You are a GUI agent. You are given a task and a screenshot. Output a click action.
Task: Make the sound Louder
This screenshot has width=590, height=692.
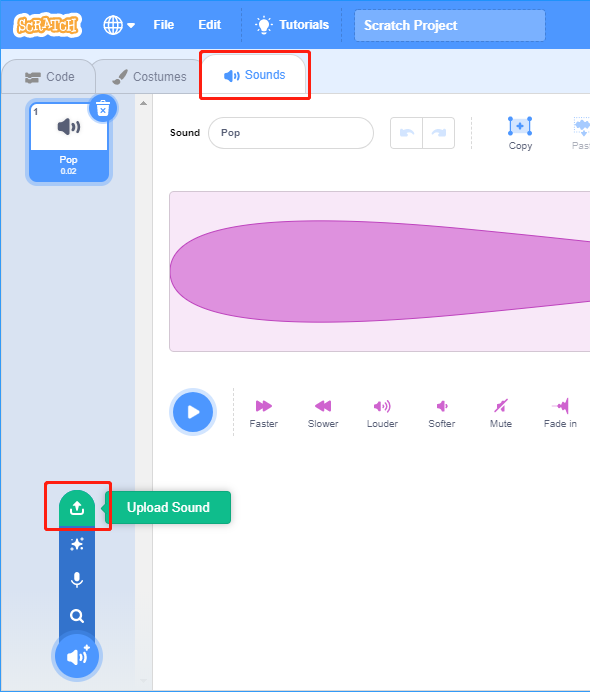click(x=382, y=414)
